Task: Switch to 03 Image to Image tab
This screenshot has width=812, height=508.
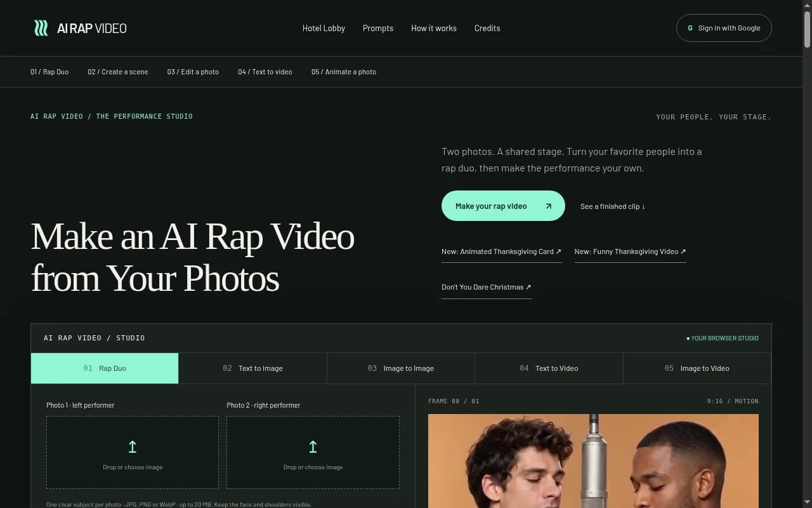Action: tap(401, 368)
